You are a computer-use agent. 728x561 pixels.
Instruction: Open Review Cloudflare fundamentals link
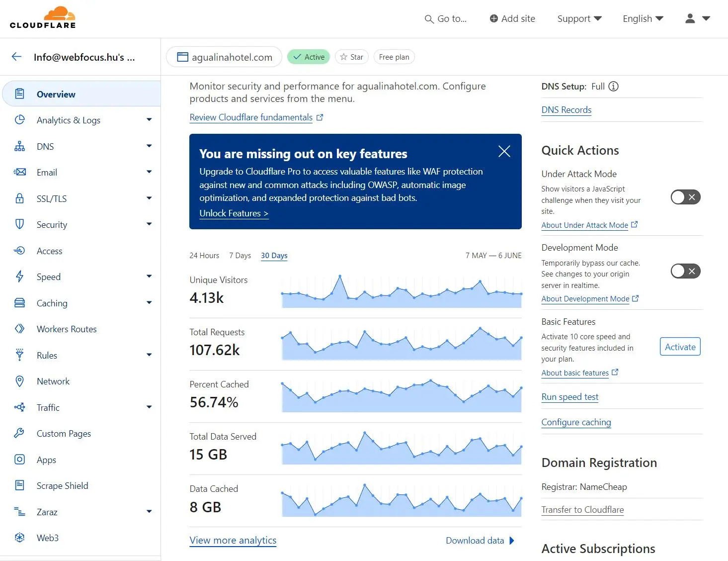(256, 117)
